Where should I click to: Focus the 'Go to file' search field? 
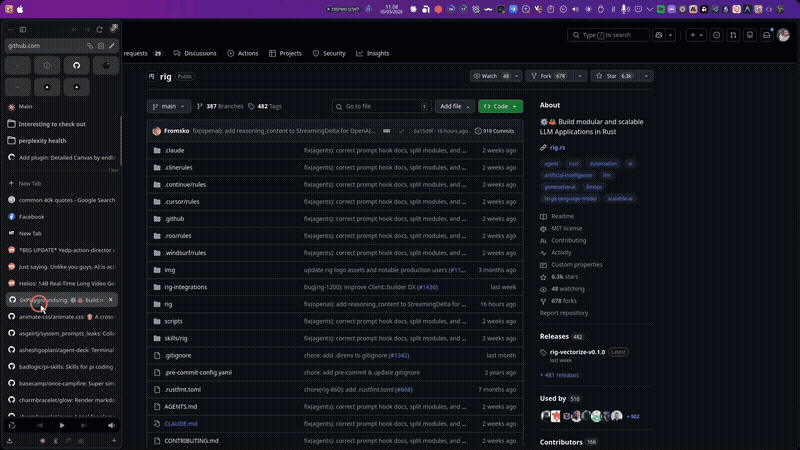[x=381, y=106]
